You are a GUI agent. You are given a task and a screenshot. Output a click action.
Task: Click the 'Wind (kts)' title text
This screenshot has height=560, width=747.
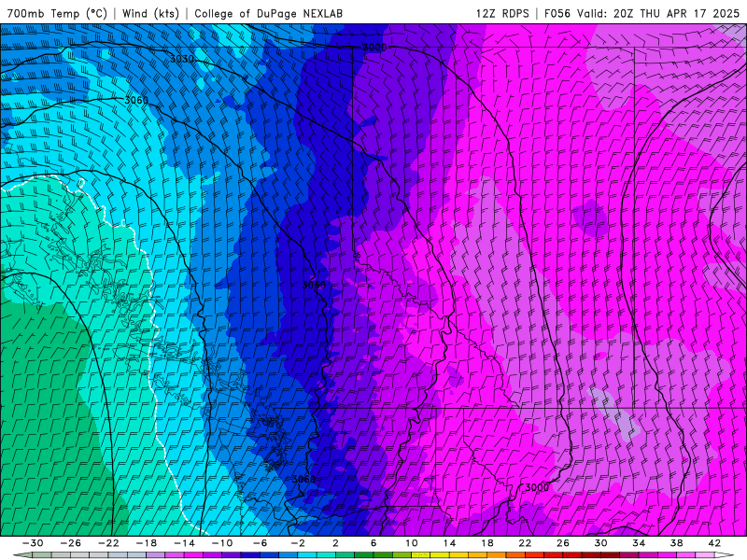pos(150,13)
